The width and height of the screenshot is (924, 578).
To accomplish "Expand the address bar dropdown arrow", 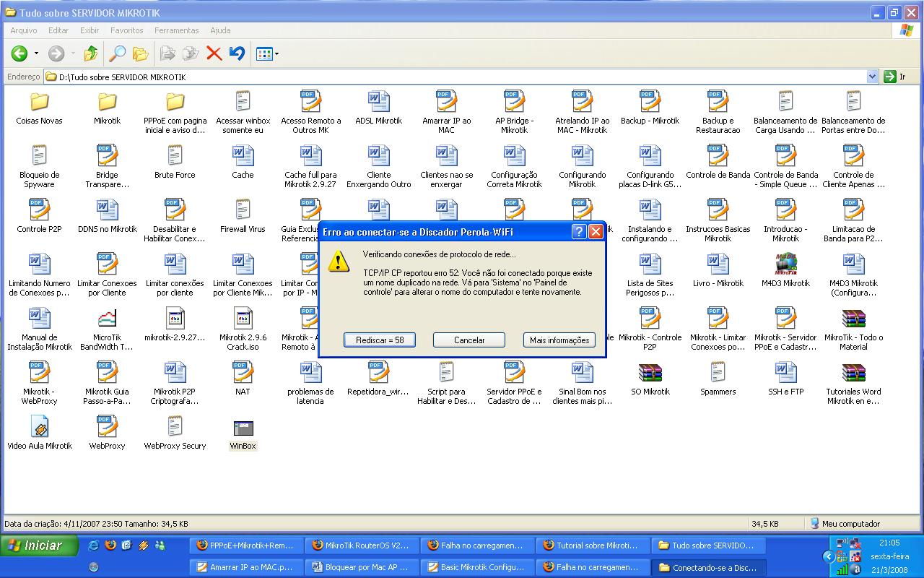I will coord(872,77).
